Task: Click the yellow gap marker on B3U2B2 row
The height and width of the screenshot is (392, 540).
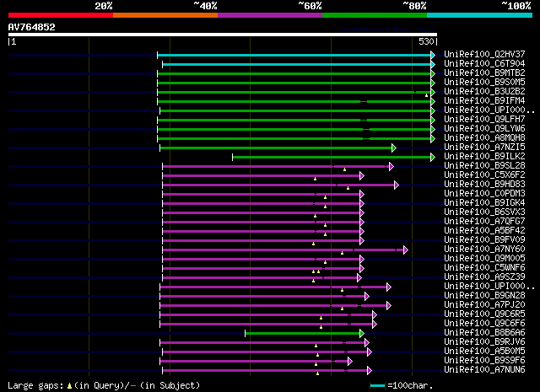Action: coord(426,95)
